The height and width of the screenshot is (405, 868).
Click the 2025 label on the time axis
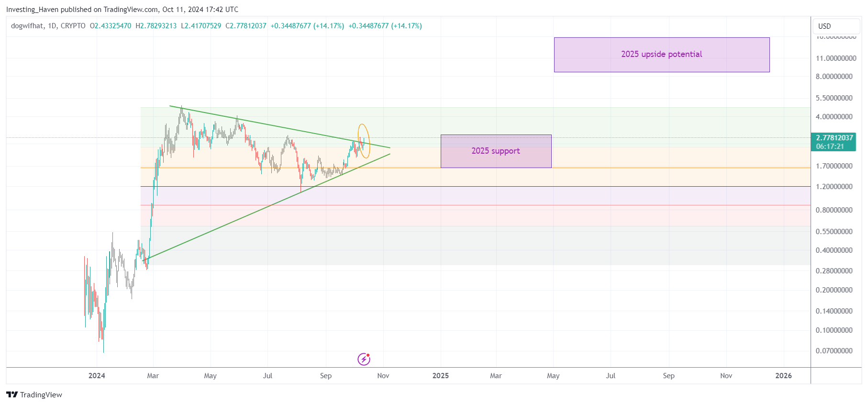click(x=441, y=376)
